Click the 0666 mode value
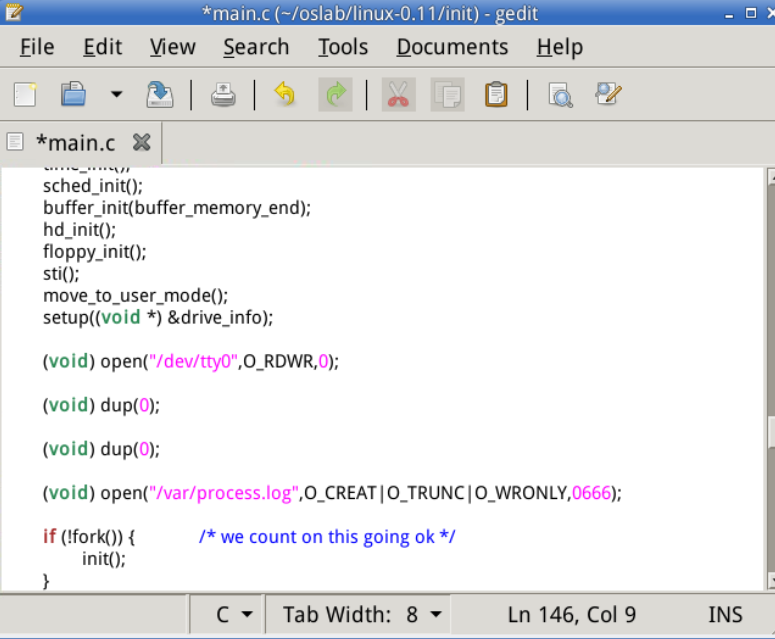The width and height of the screenshot is (775, 639). point(591,493)
